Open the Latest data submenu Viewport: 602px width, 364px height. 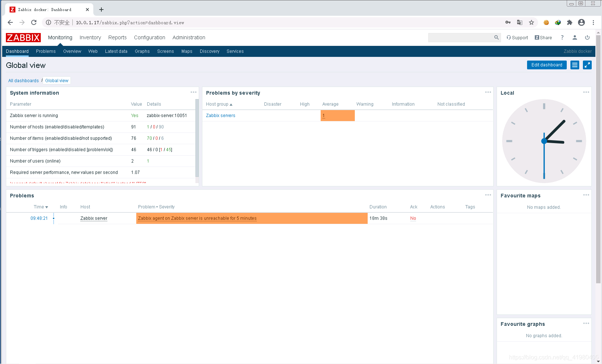pyautogui.click(x=116, y=51)
